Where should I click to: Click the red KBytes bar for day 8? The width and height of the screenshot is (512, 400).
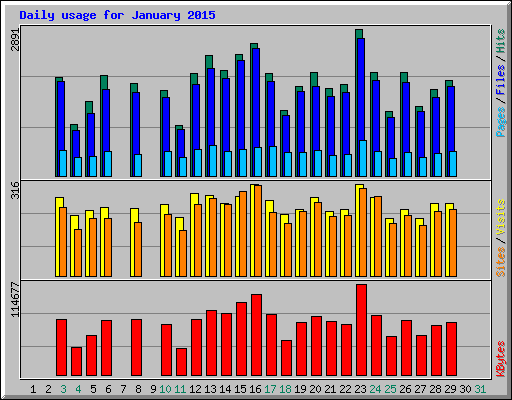pyautogui.click(x=136, y=347)
